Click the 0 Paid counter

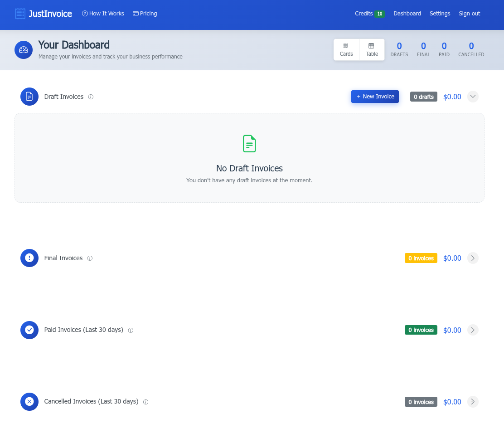444,49
